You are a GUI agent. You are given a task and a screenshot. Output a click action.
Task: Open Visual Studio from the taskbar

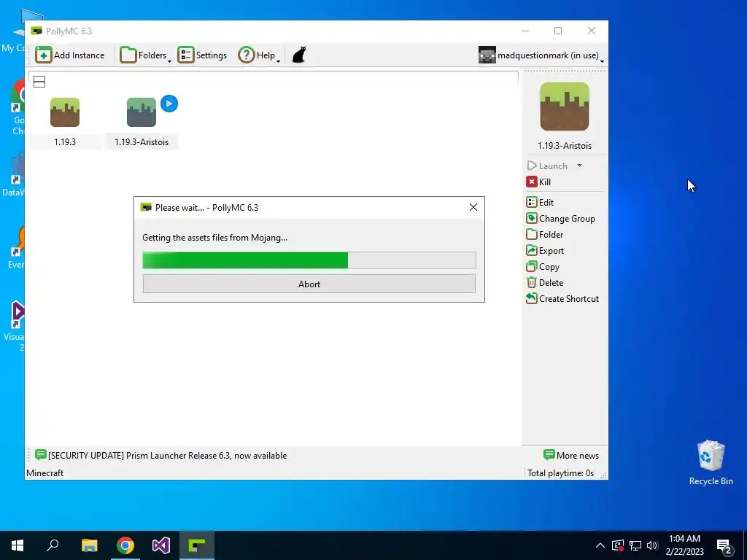click(161, 545)
